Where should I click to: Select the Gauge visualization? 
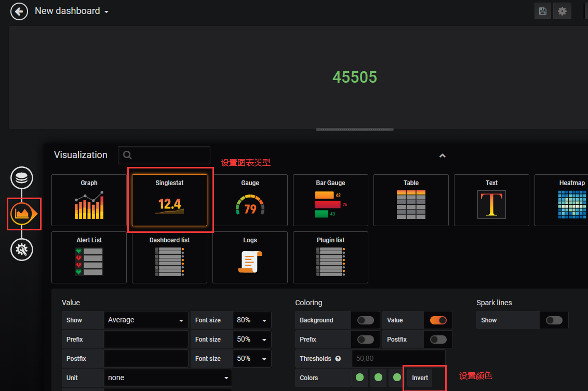coord(250,200)
